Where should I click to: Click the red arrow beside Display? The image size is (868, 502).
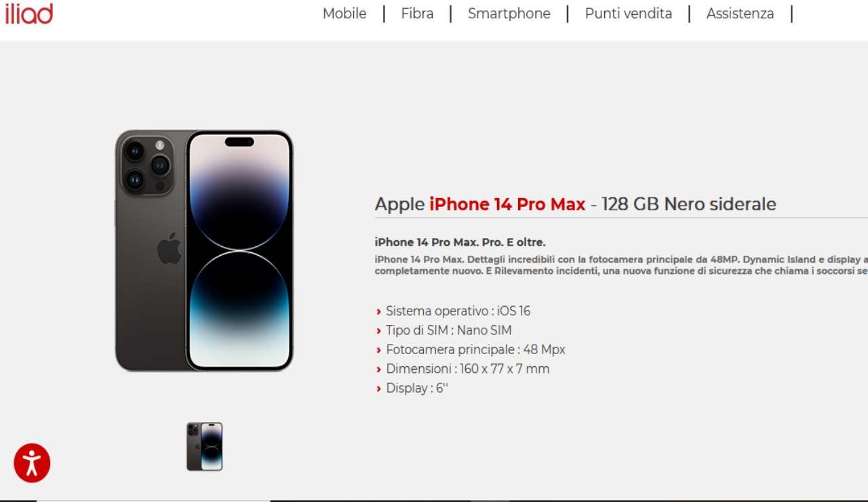tap(378, 389)
